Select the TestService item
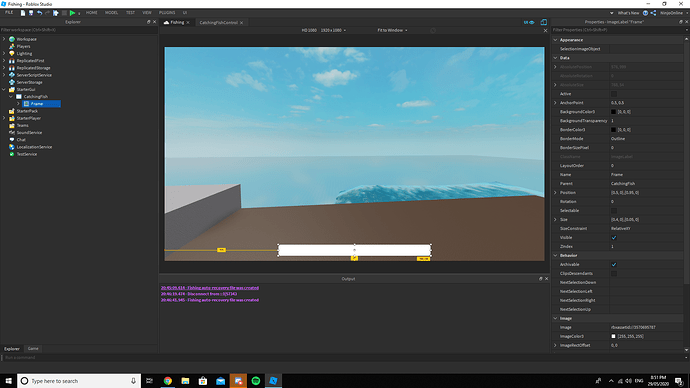This screenshot has height=388, width=690. pos(26,154)
